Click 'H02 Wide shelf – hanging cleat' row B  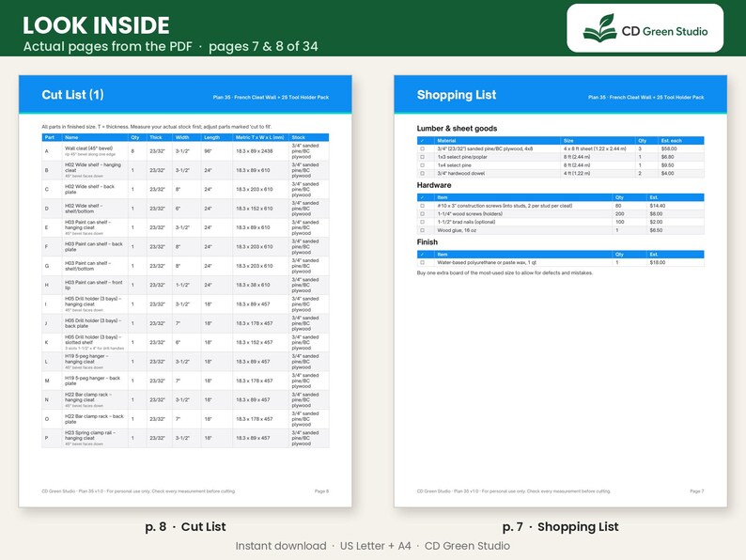(93, 167)
